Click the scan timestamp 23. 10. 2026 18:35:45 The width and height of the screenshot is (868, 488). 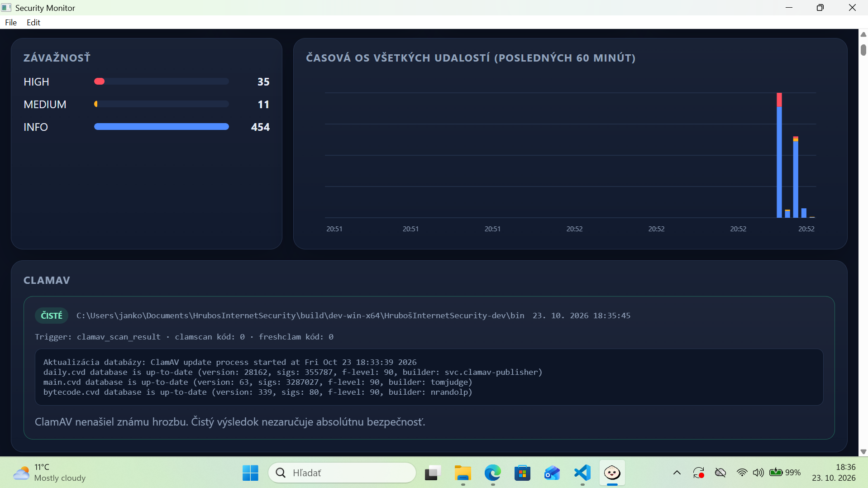582,316
